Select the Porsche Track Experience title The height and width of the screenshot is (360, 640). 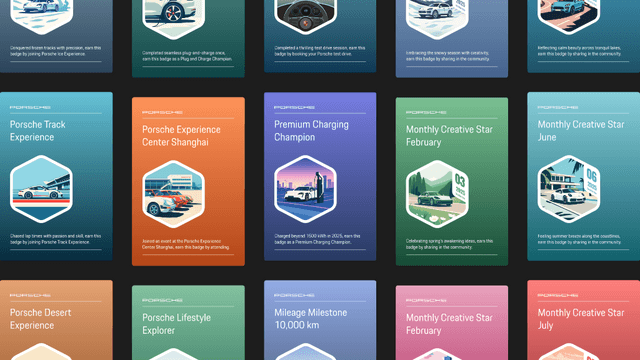tap(38, 131)
